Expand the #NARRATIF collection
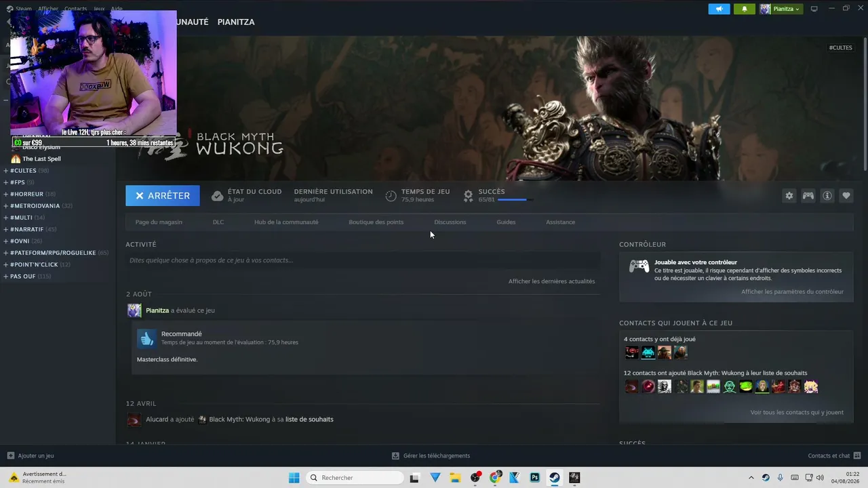 click(6, 229)
